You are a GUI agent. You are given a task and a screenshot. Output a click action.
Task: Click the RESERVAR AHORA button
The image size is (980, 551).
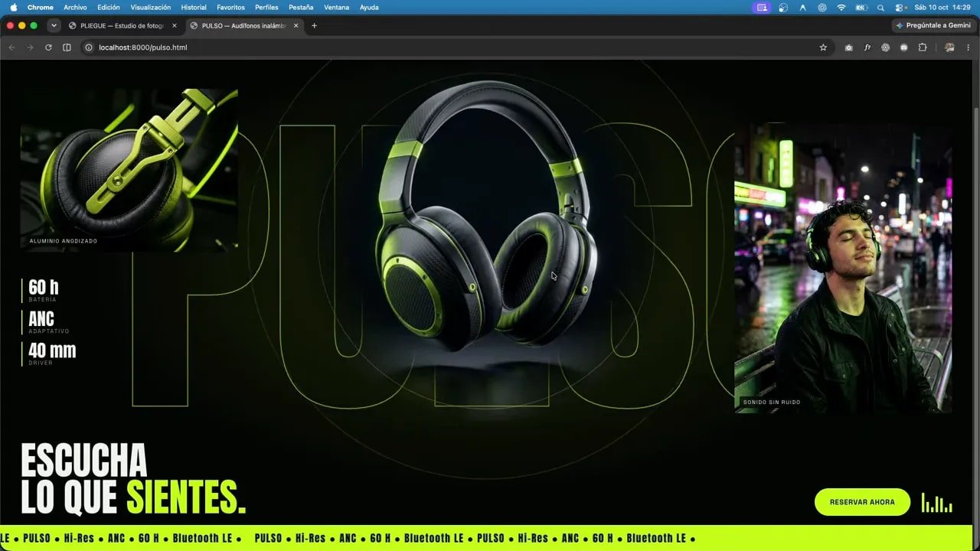coord(862,502)
